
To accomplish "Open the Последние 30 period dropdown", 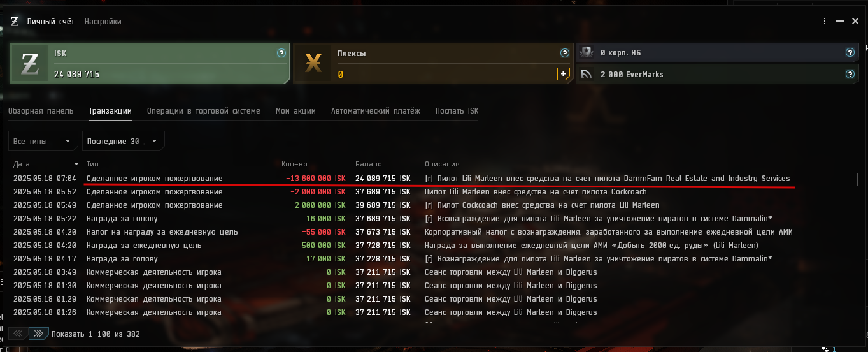I will (124, 142).
